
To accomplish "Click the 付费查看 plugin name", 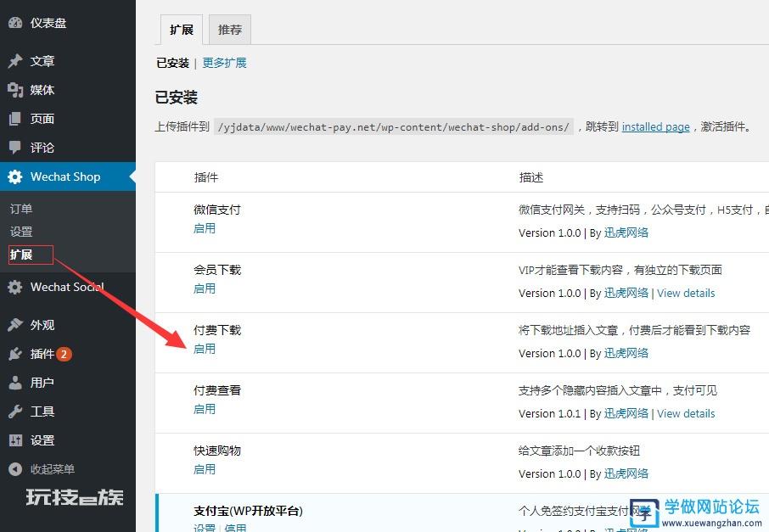I will 217,391.
